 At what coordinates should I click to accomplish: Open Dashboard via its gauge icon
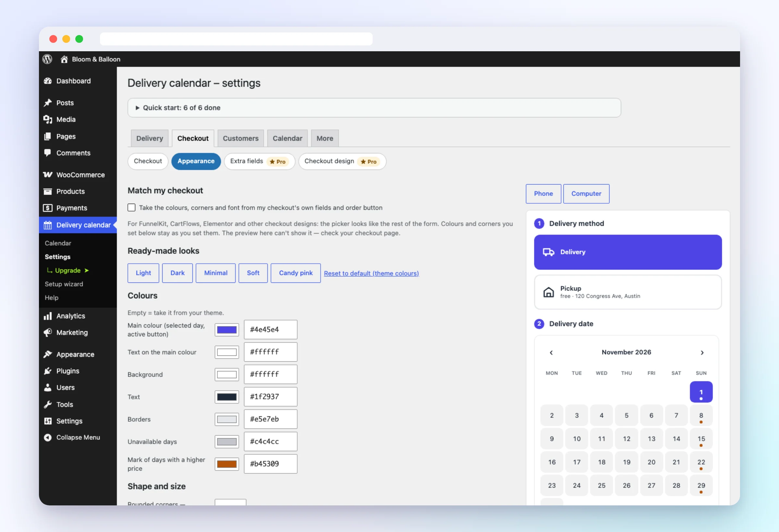(x=48, y=81)
